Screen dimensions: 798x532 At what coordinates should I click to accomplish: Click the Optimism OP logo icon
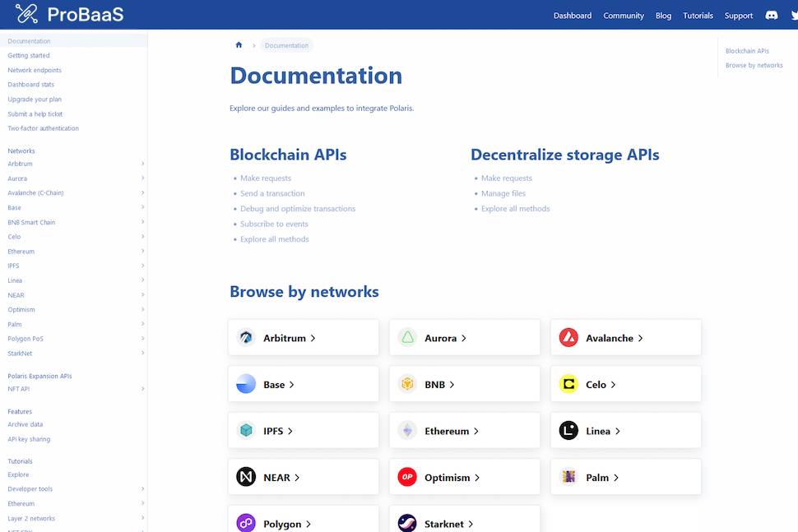click(x=407, y=477)
